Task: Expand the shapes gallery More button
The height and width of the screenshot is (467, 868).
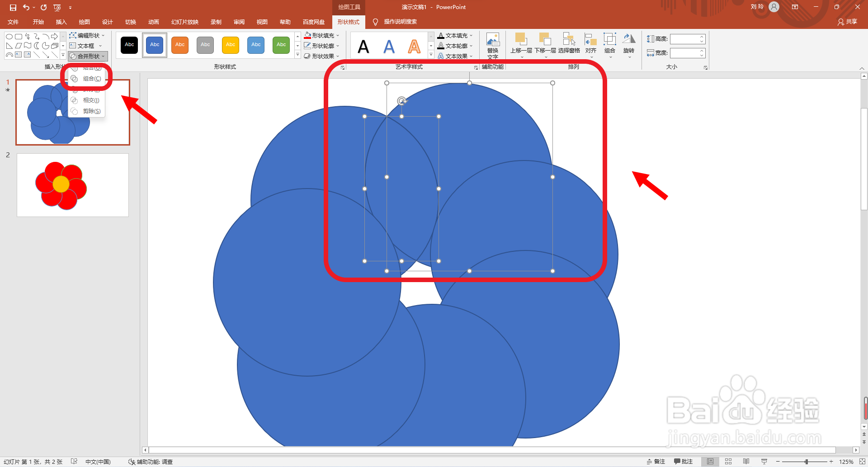Action: [63, 55]
